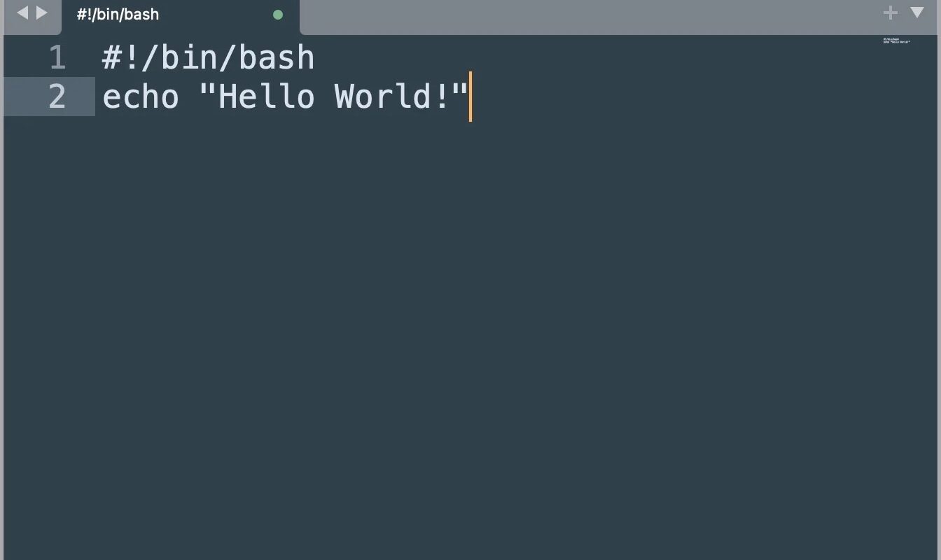Click the minimap code preview
The width and height of the screenshot is (941, 560).
(897, 41)
